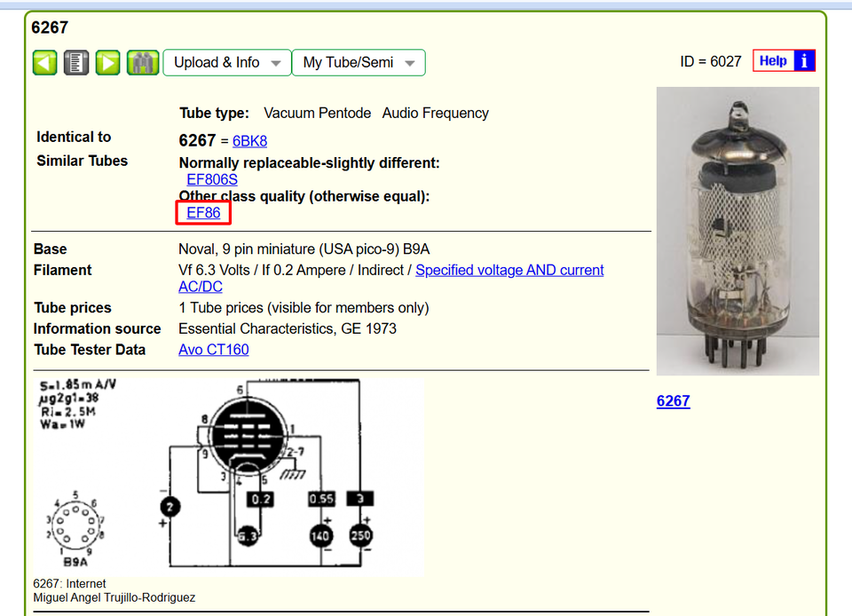
Task: Open the 6267 link under the photo
Action: pyautogui.click(x=674, y=401)
